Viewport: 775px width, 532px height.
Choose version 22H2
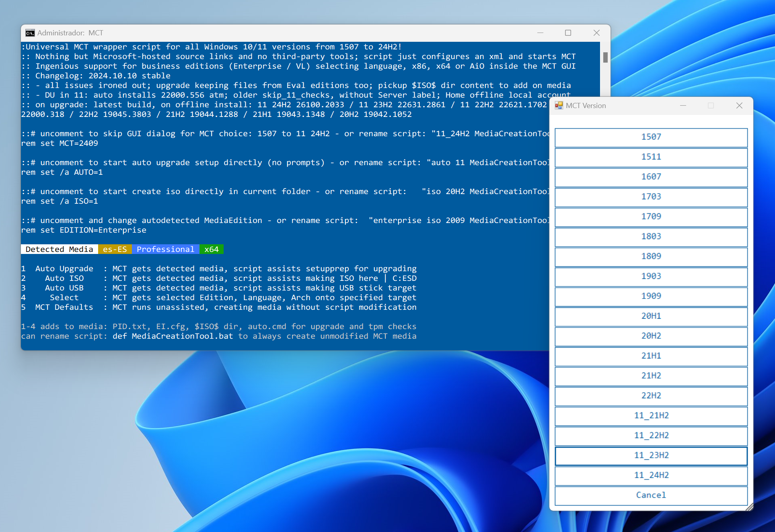[651, 396]
